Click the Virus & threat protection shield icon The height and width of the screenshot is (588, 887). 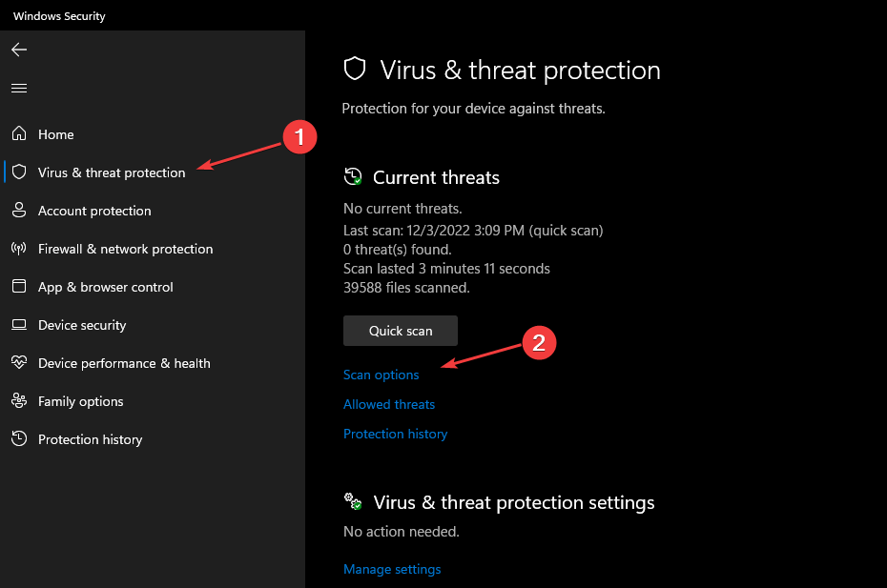coord(19,172)
